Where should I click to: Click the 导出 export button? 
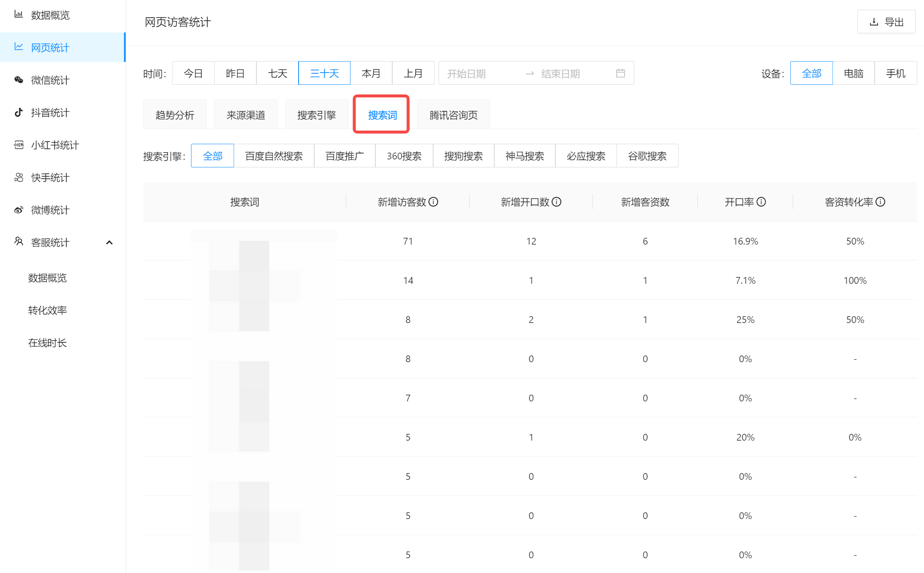click(886, 22)
